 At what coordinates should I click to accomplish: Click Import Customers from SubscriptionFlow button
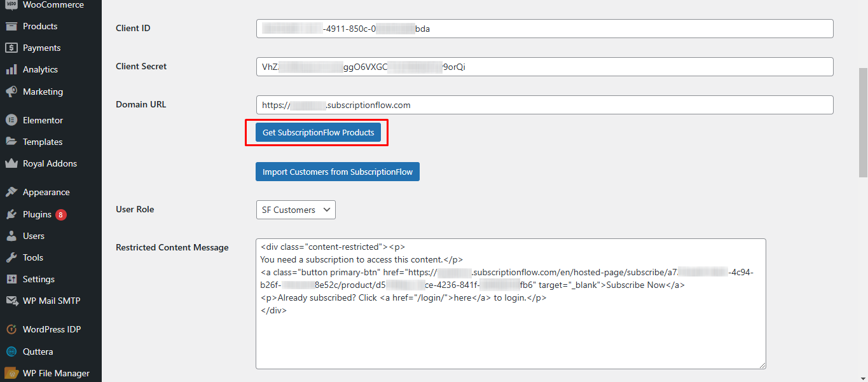coord(338,172)
